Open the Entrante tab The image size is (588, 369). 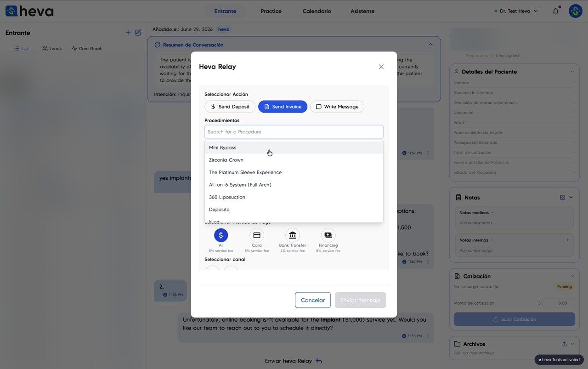pos(225,11)
